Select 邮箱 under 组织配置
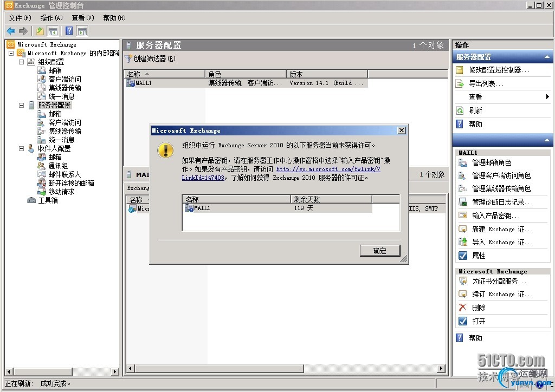The height and width of the screenshot is (392, 555). (x=55, y=70)
